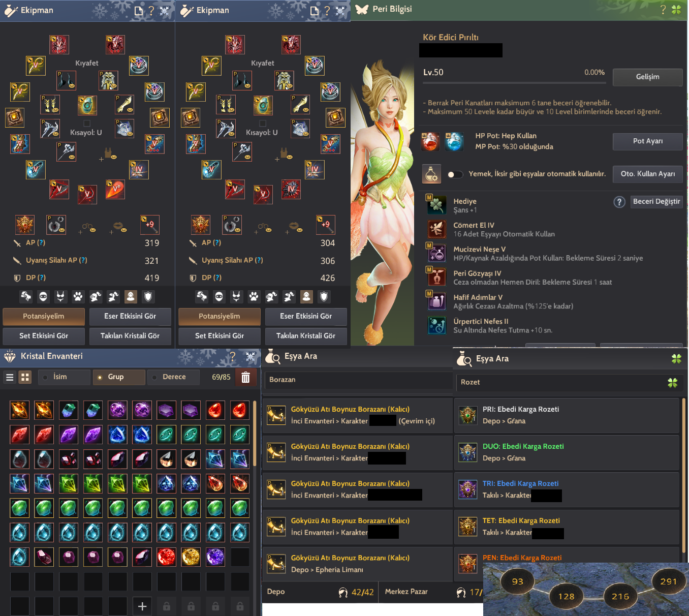Click Set Etkisini Gör in Ekipman window AP 304
Image resolution: width=689 pixels, height=616 pixels.
coord(220,336)
